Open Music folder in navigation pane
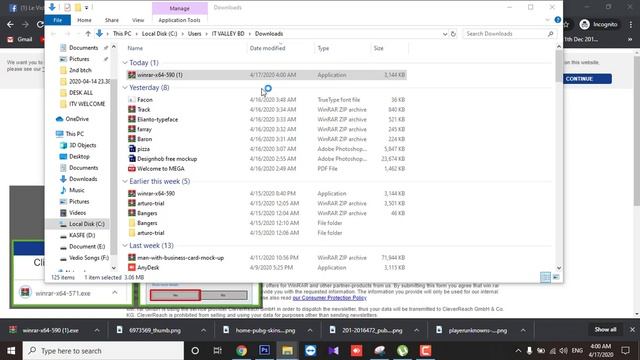Screen dimensions: 640x360 coord(76,190)
